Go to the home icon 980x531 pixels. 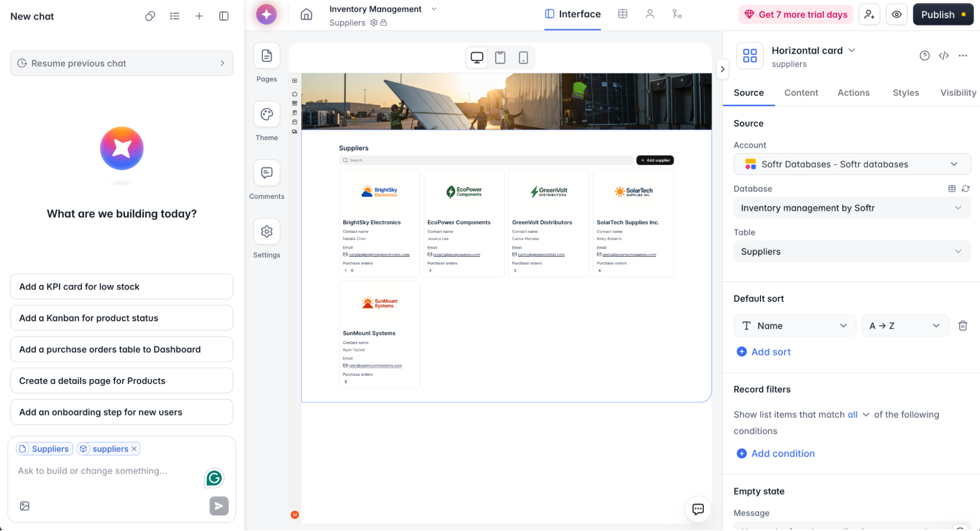click(306, 14)
